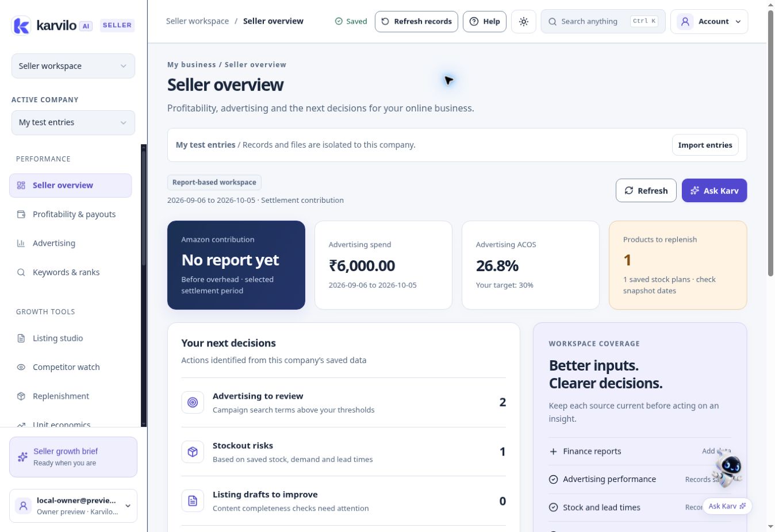This screenshot has width=775, height=532.
Task: Click the Advertising to review target icon
Action: point(193,403)
